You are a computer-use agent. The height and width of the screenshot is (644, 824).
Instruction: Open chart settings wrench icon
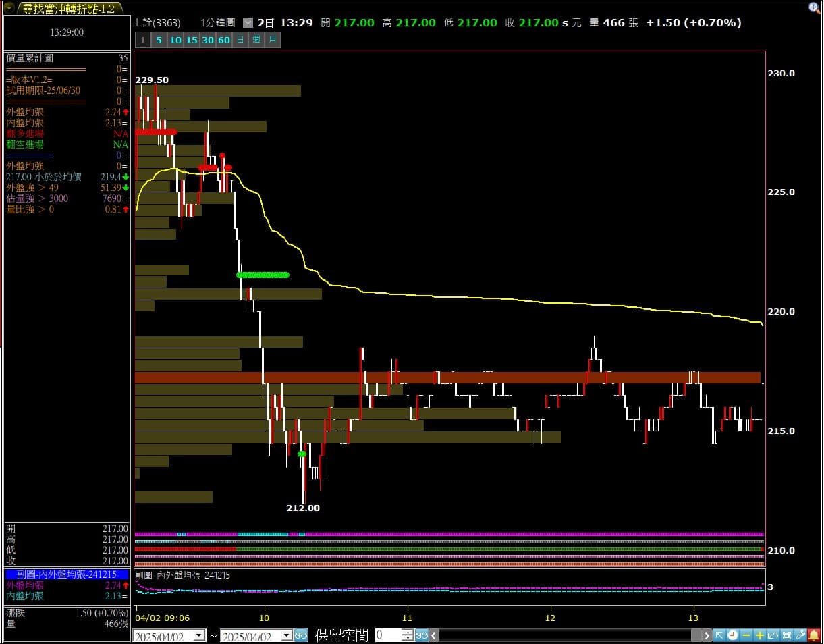800,635
